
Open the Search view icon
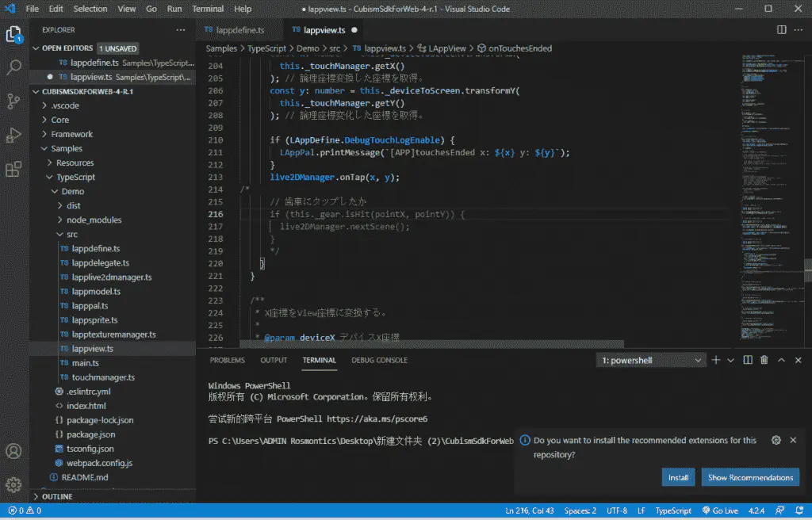(13, 67)
